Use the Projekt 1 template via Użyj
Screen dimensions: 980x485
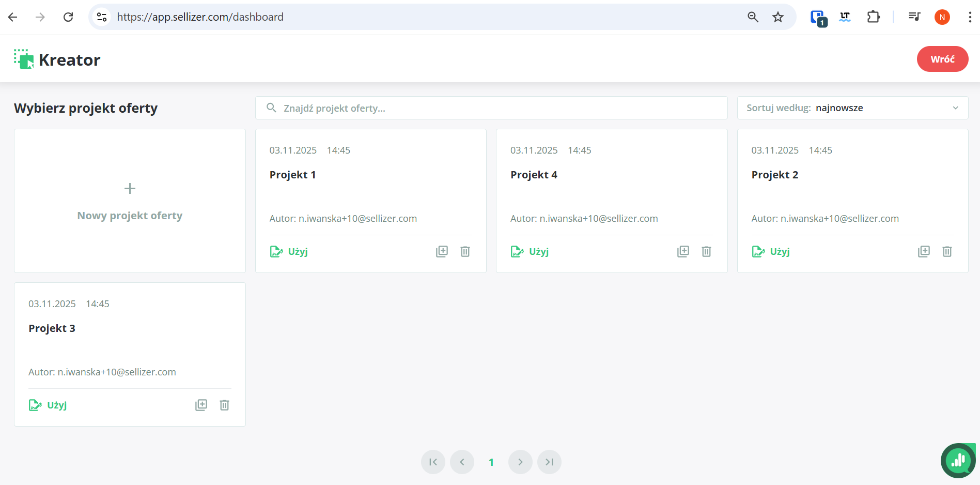(289, 251)
